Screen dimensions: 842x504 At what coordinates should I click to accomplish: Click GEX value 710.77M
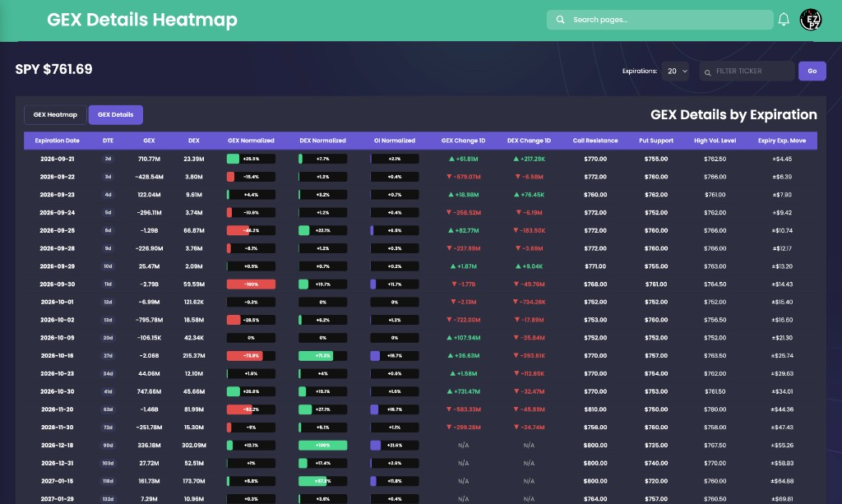click(x=150, y=159)
